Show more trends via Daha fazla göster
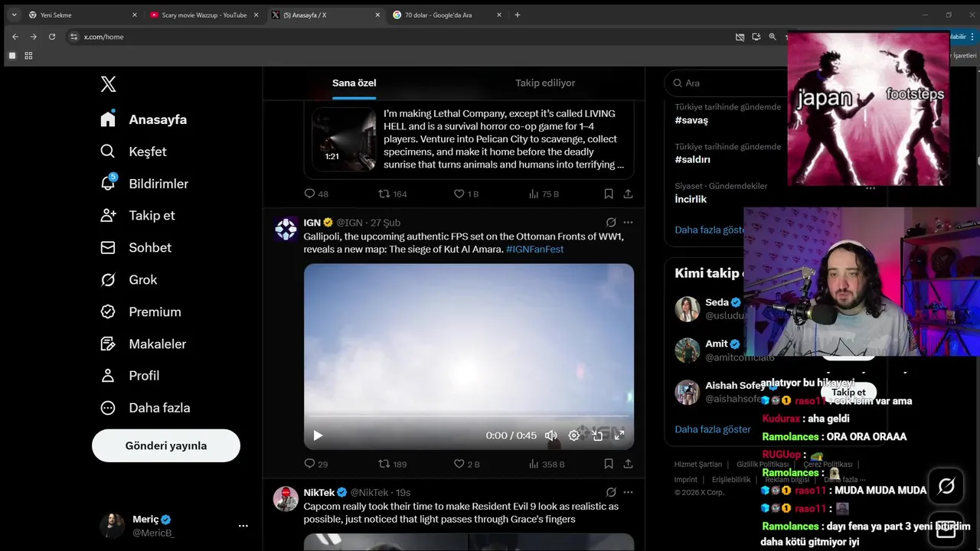Viewport: 980px width, 551px height. (710, 230)
